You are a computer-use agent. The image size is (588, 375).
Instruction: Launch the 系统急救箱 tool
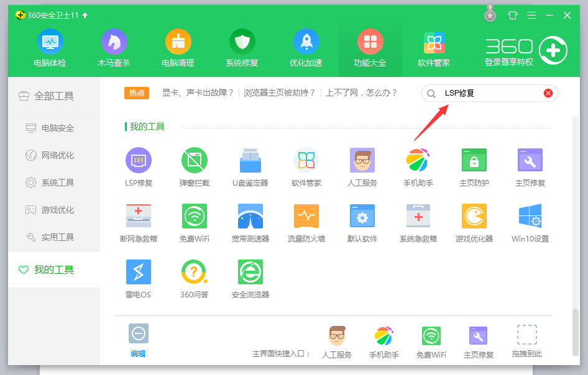click(x=418, y=223)
